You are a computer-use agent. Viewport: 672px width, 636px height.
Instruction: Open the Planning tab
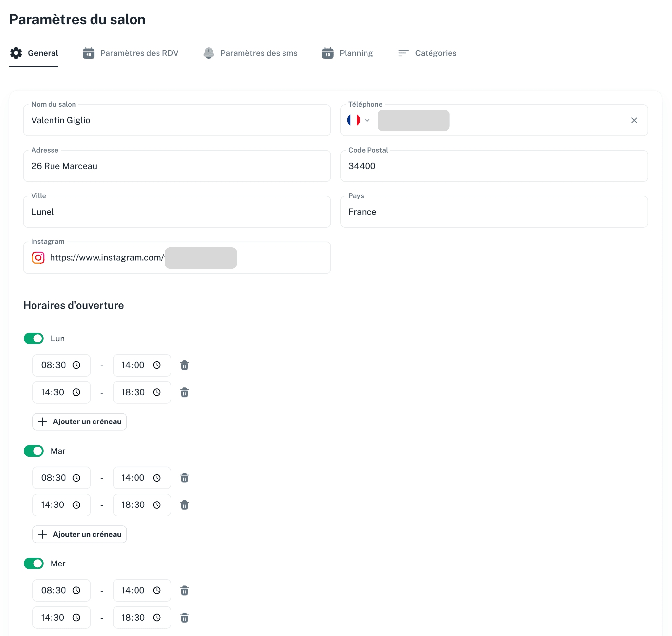pyautogui.click(x=355, y=53)
